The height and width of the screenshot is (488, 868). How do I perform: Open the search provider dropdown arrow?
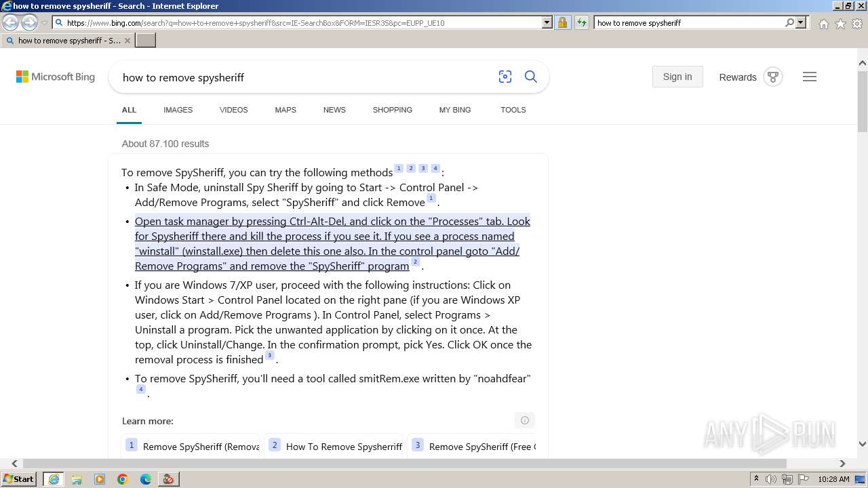pos(802,23)
